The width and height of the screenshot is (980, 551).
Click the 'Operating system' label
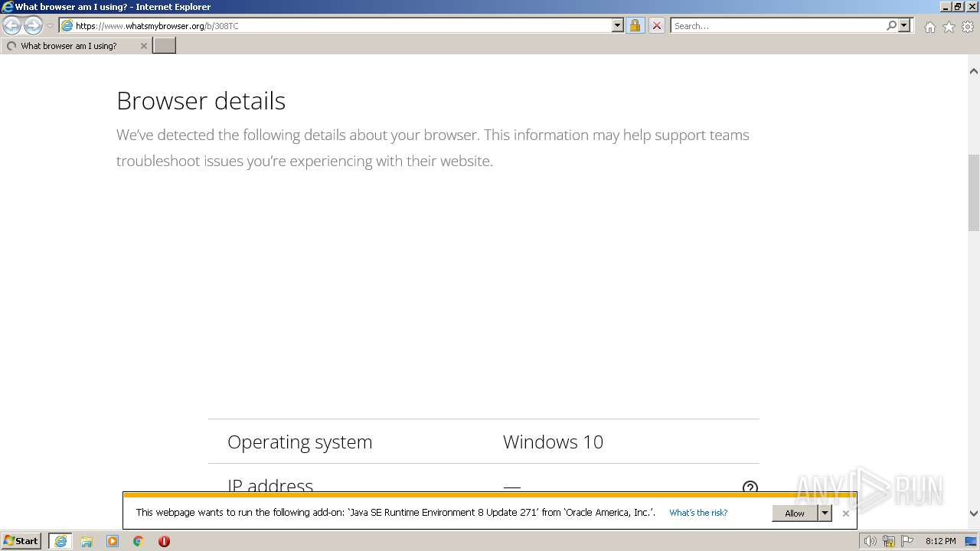coord(299,442)
